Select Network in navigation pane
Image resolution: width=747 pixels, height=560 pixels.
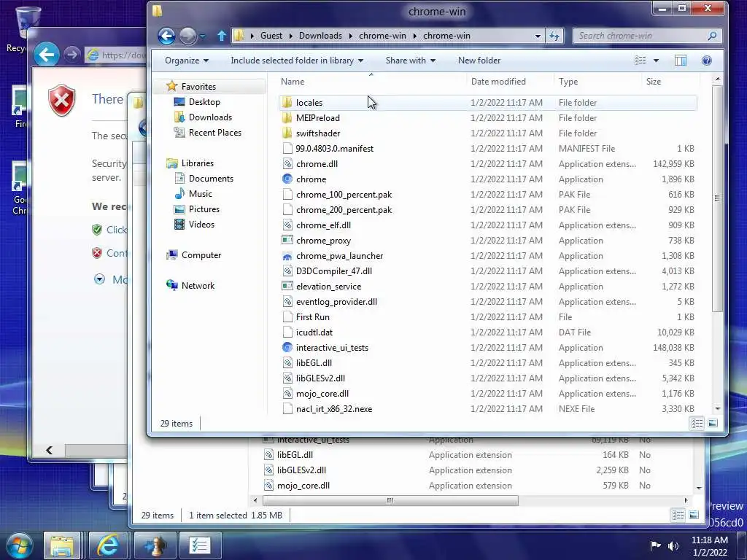pos(198,286)
